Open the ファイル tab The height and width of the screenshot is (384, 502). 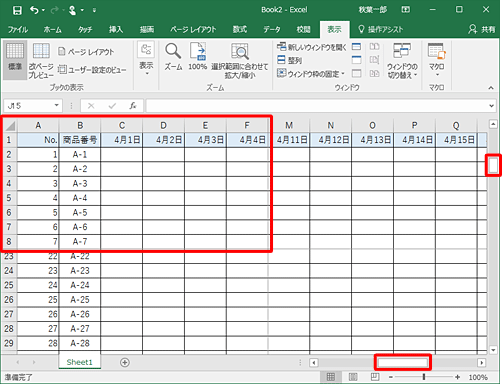pyautogui.click(x=18, y=29)
